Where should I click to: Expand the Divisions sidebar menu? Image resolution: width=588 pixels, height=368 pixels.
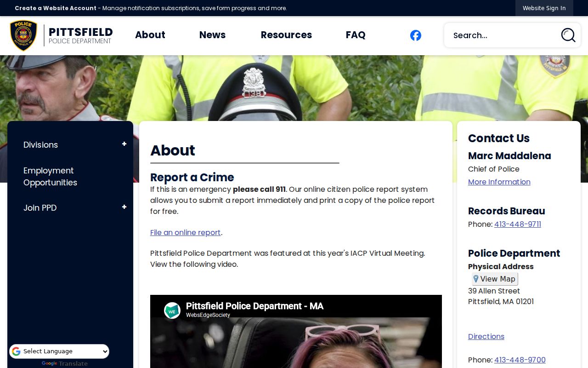click(x=124, y=144)
